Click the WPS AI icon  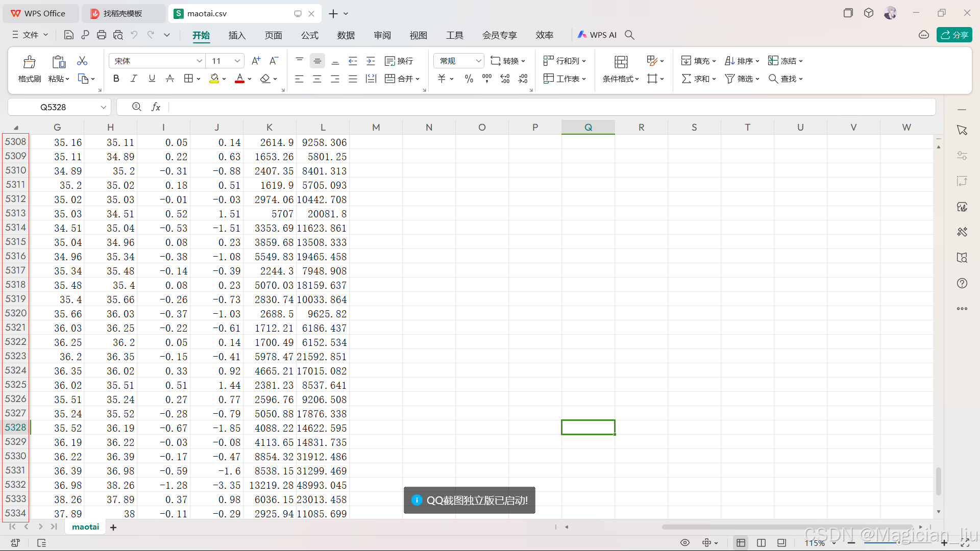coord(597,35)
